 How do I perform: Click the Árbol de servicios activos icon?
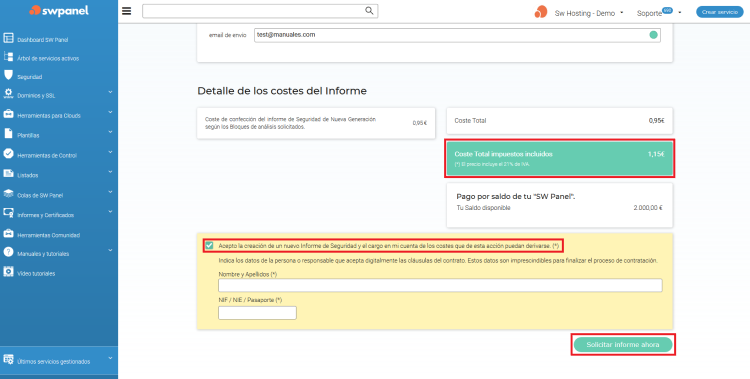8,57
